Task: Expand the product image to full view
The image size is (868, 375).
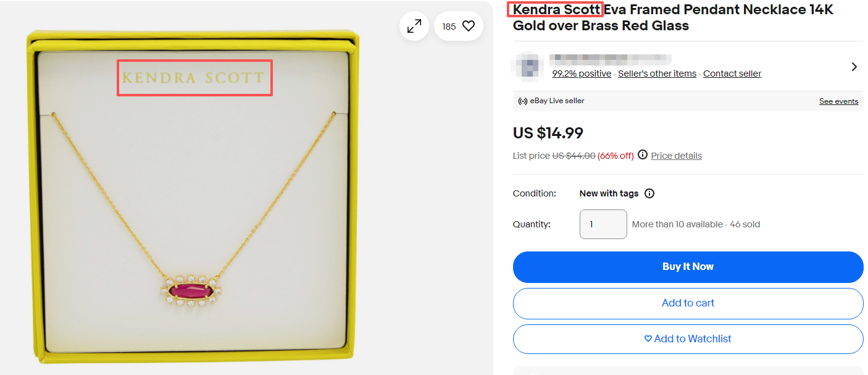Action: pyautogui.click(x=414, y=26)
